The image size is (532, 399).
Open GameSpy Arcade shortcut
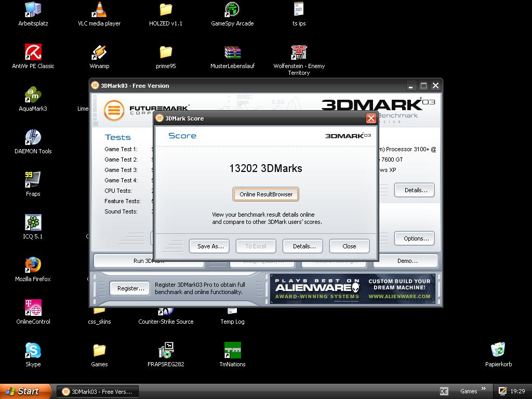pos(232,14)
